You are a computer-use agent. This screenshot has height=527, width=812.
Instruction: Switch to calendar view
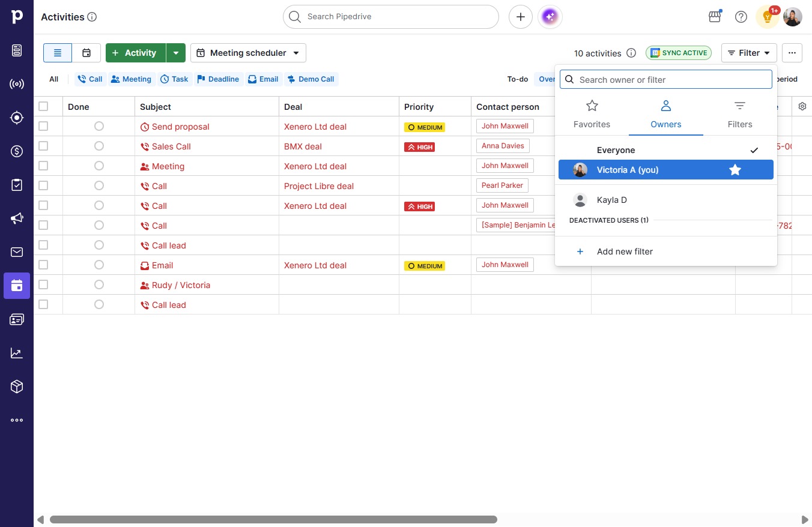click(86, 53)
